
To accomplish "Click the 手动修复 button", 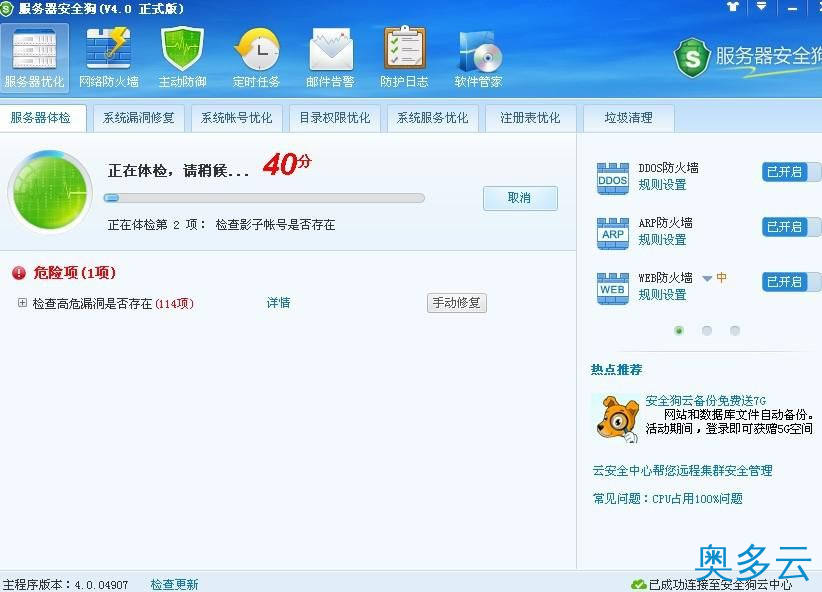I will tap(457, 303).
